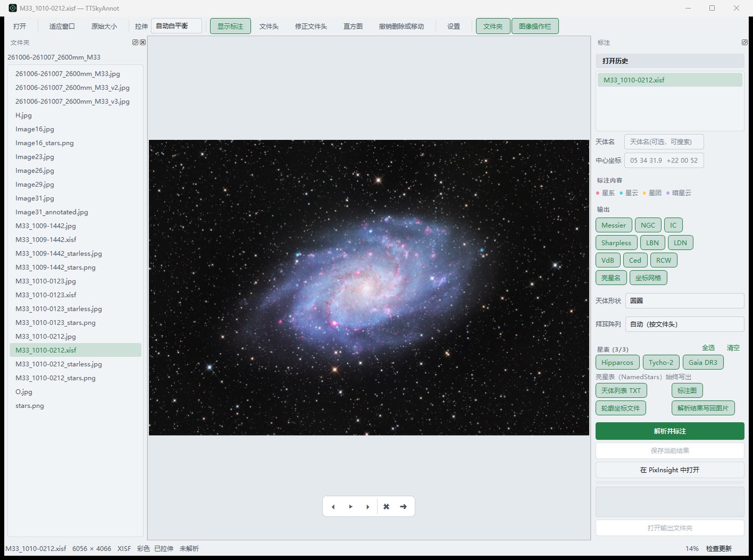Click 适应窗口 in the toolbar

click(62, 26)
